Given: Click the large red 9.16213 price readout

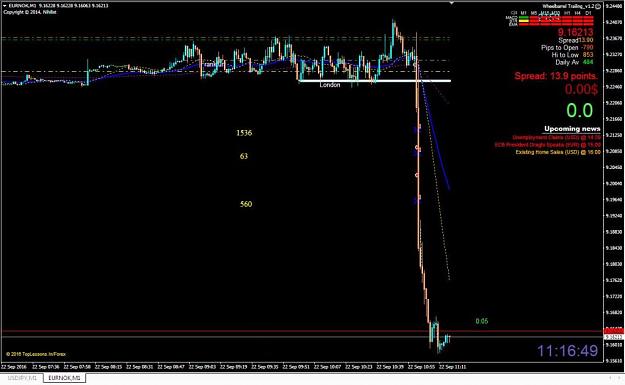Looking at the screenshot, I should [575, 32].
